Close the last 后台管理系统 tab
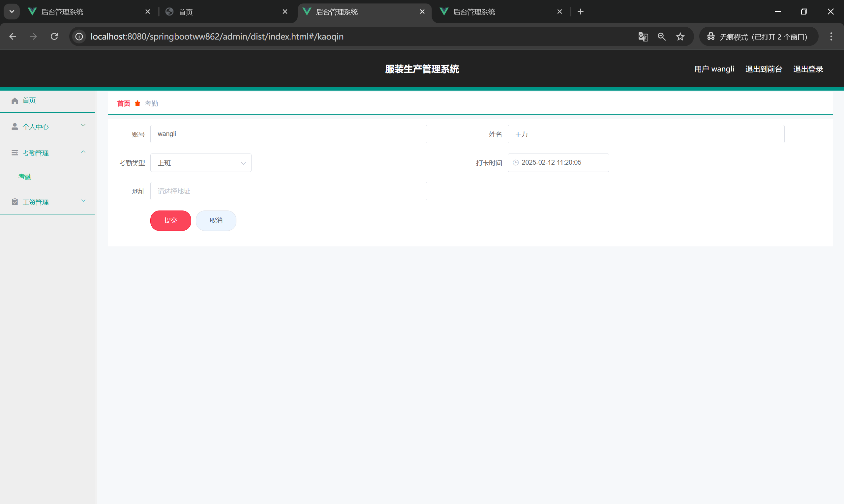 (560, 12)
